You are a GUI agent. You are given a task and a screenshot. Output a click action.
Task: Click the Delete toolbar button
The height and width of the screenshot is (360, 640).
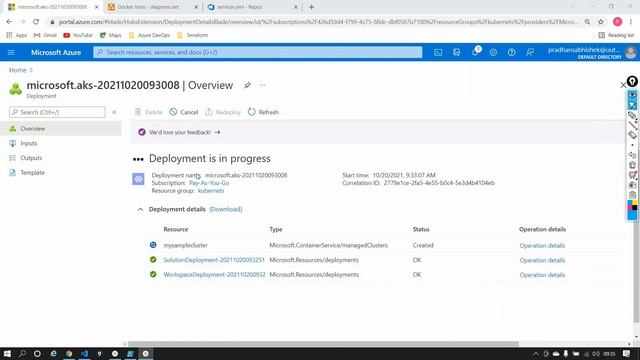[149, 112]
